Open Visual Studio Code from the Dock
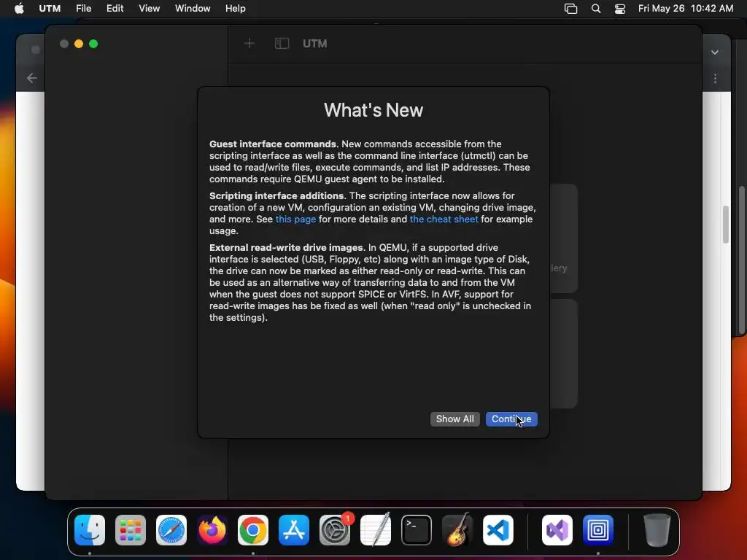 tap(498, 530)
